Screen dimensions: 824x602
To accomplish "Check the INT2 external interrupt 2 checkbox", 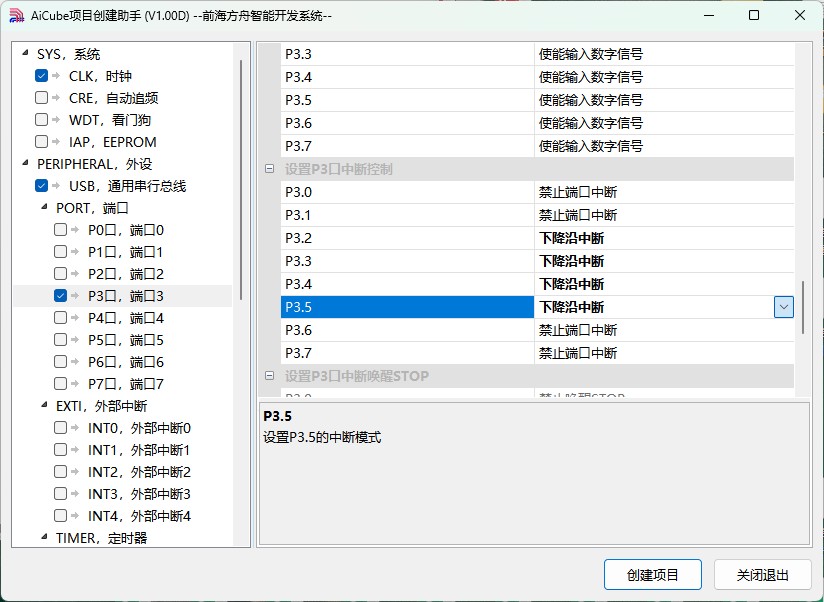I will (x=60, y=472).
